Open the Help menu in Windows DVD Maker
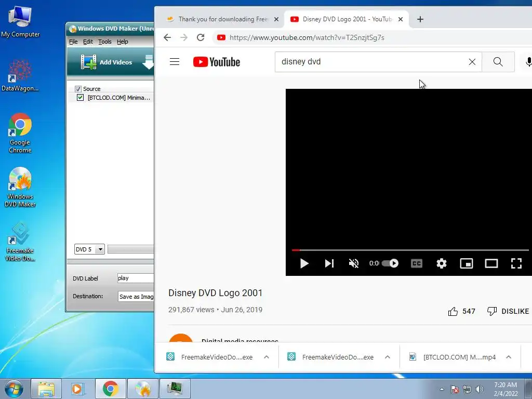Screen dimensions: 532x399 pos(123,42)
